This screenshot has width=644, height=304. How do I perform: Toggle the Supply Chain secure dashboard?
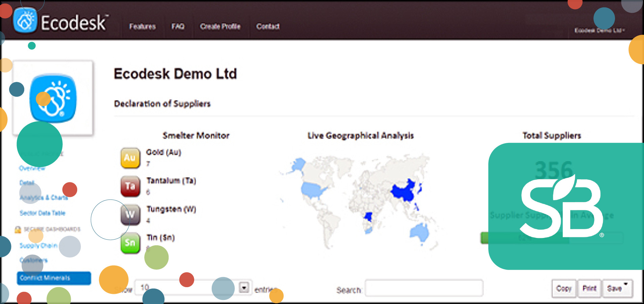point(38,246)
